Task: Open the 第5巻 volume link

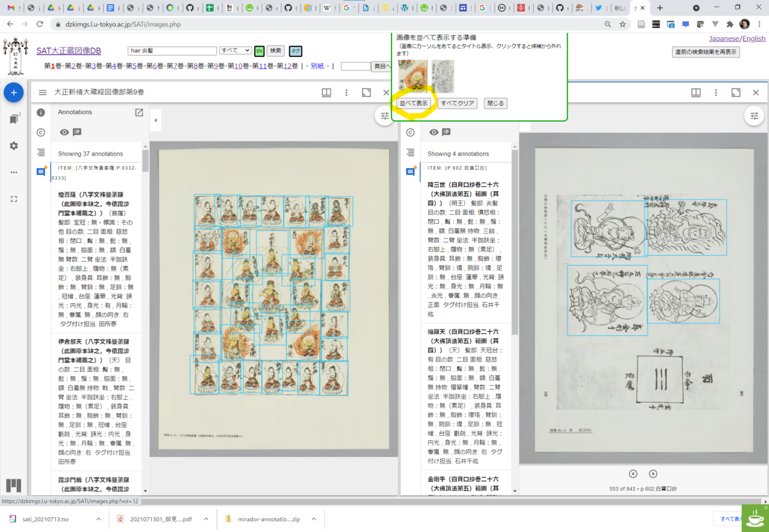Action: pos(134,67)
